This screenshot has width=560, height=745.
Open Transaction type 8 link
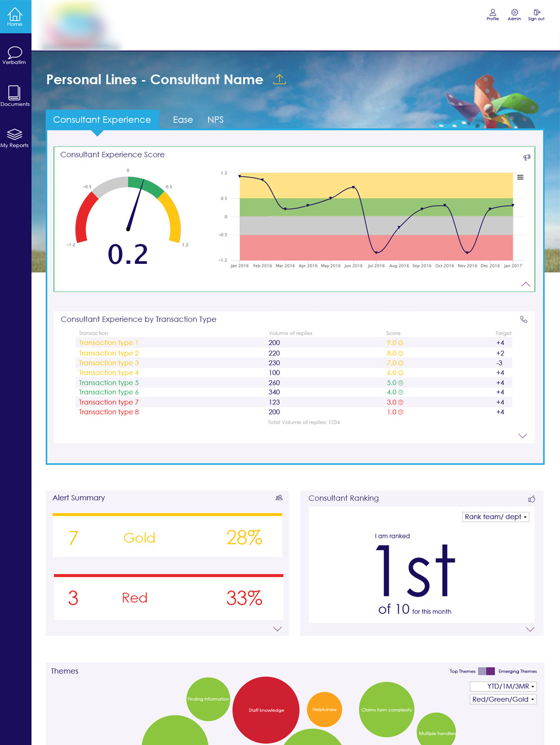coord(109,412)
